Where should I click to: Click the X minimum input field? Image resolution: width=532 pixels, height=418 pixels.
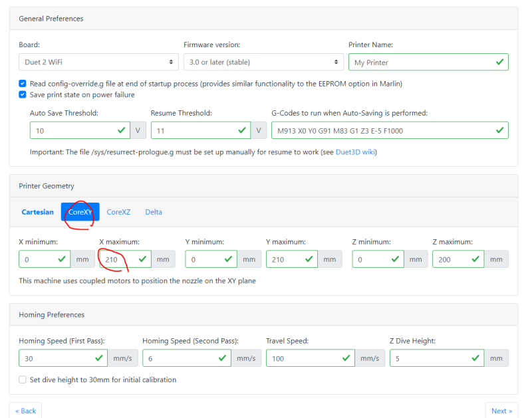[45, 259]
